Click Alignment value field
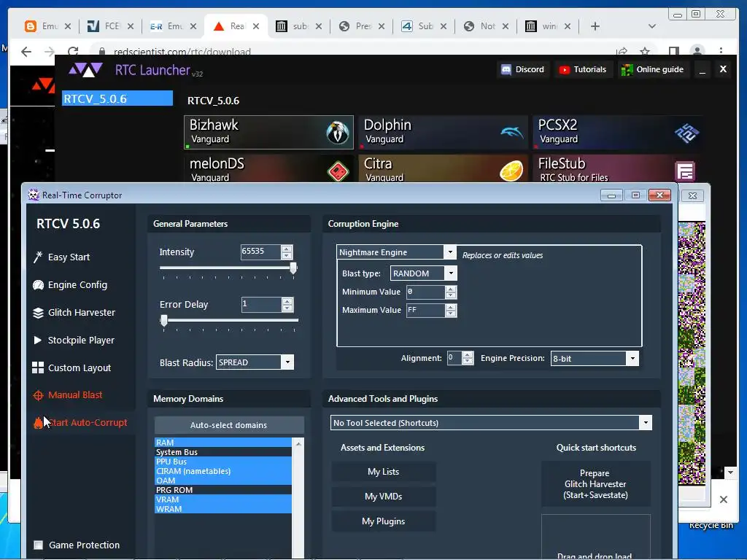The image size is (747, 560). [x=454, y=358]
